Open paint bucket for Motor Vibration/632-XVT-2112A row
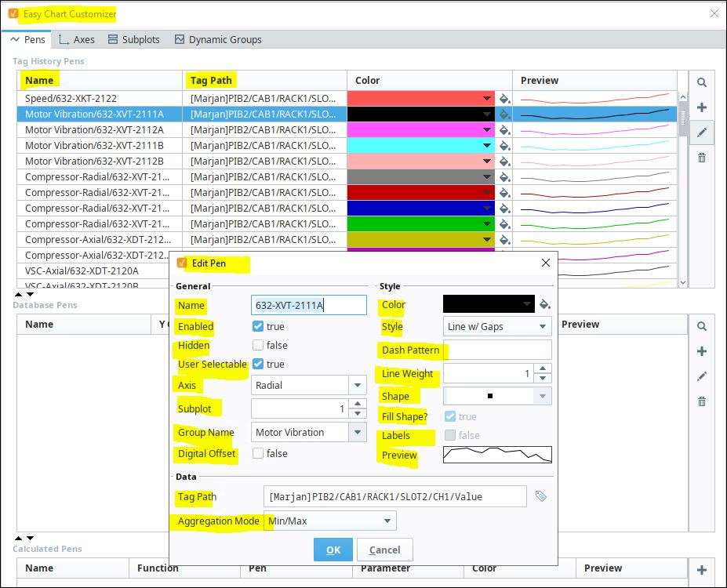 (x=504, y=129)
